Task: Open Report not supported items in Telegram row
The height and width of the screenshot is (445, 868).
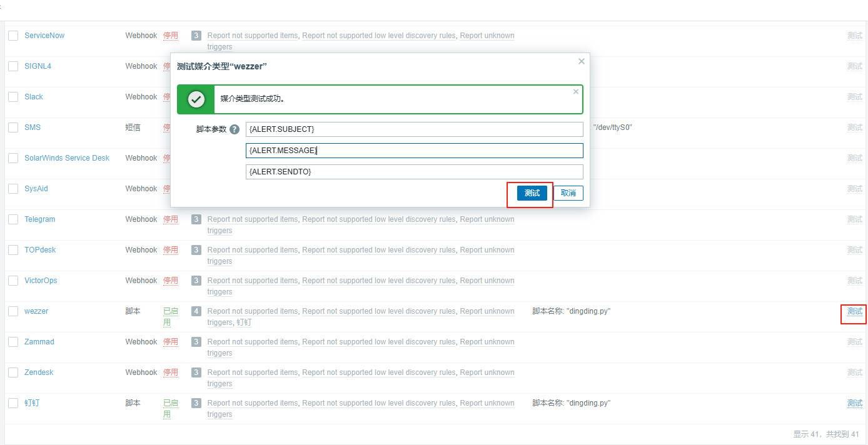Action: point(253,219)
